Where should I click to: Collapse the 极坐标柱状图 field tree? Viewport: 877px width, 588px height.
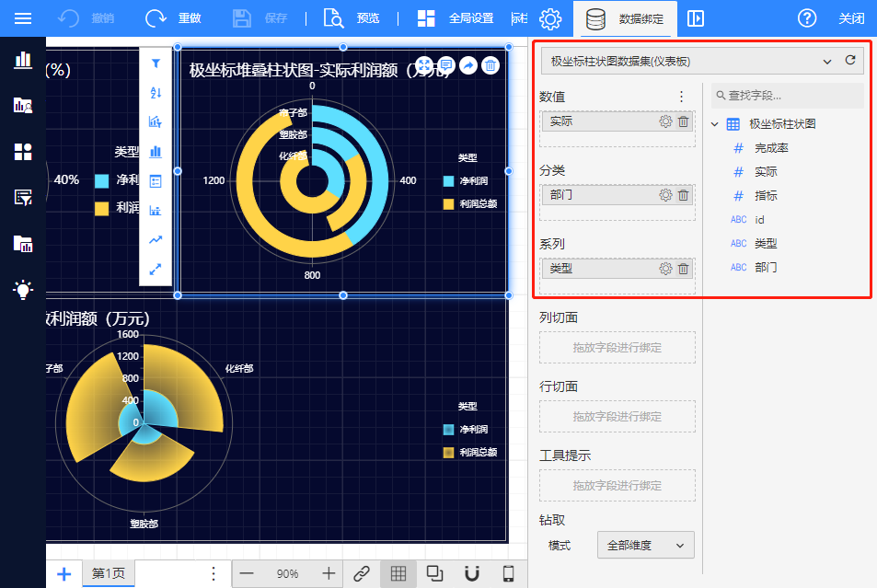coord(715,124)
